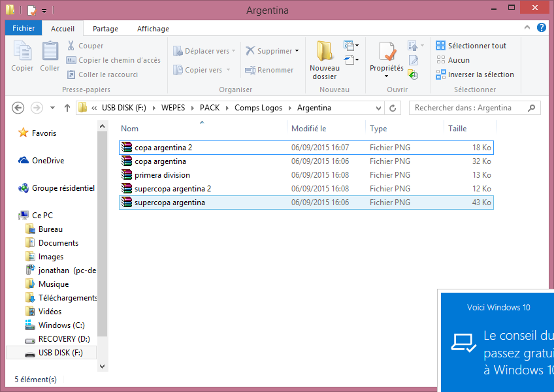The height and width of the screenshot is (392, 554).
Task: Click WEPES in the address path
Action: pyautogui.click(x=173, y=108)
